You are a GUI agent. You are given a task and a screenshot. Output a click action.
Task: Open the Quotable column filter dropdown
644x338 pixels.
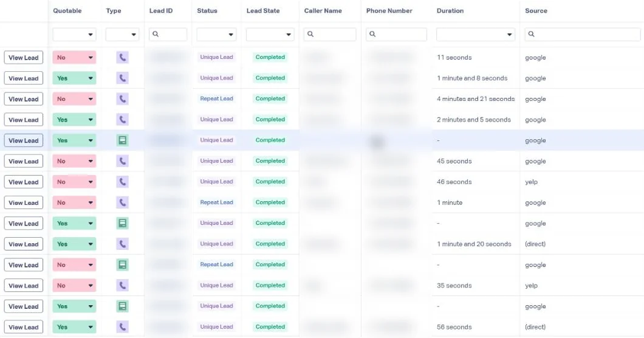pos(74,35)
